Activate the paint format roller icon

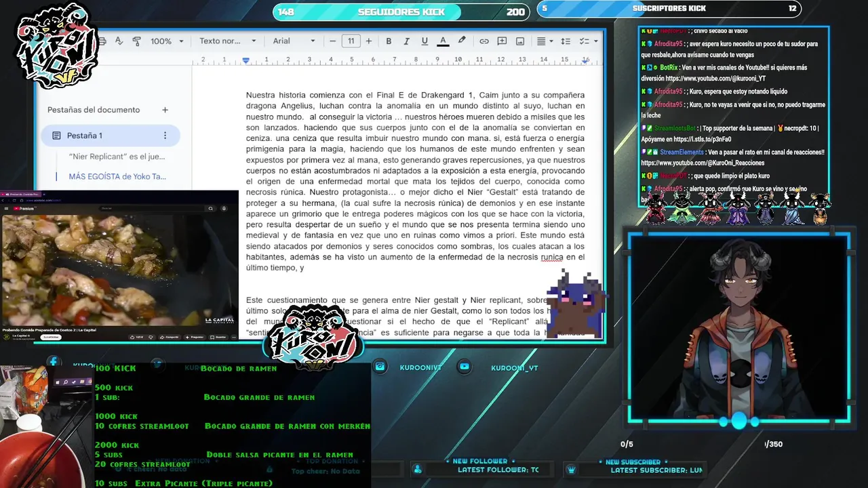pos(136,41)
